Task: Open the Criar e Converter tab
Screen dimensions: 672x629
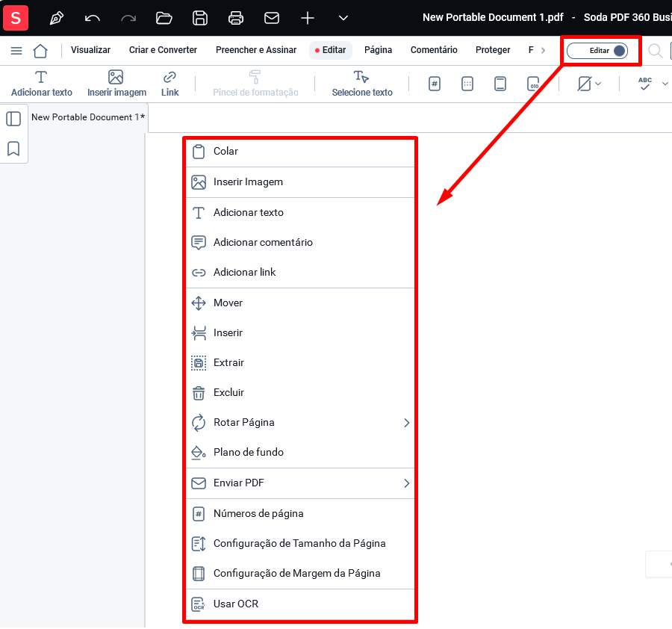Action: 163,50
